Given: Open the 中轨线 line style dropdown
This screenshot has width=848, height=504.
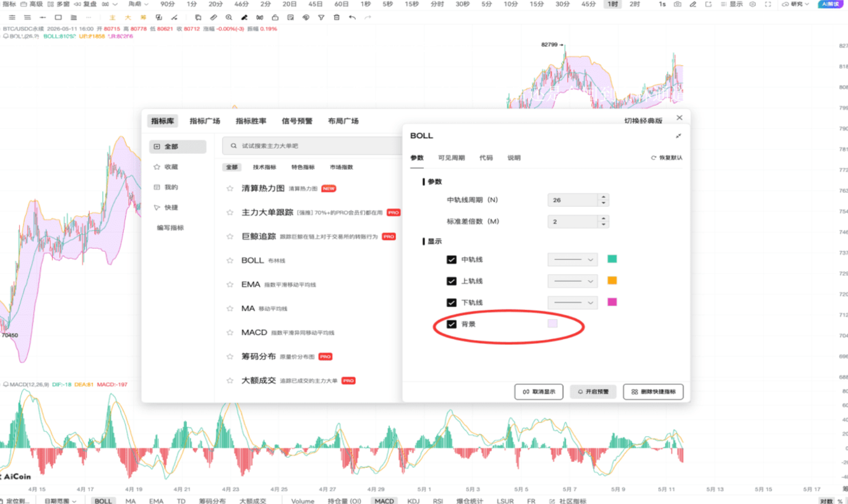Looking at the screenshot, I should (x=573, y=259).
